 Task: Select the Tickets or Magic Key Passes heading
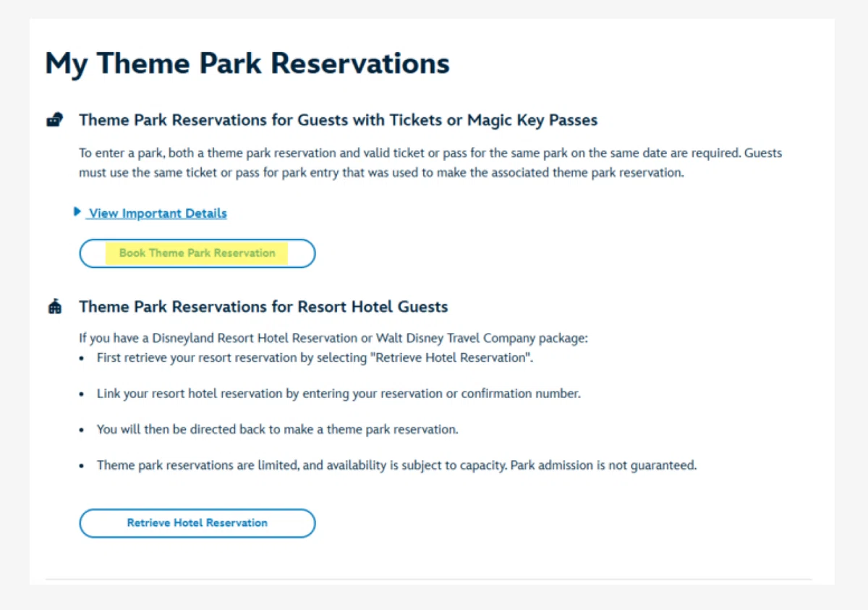pos(339,120)
